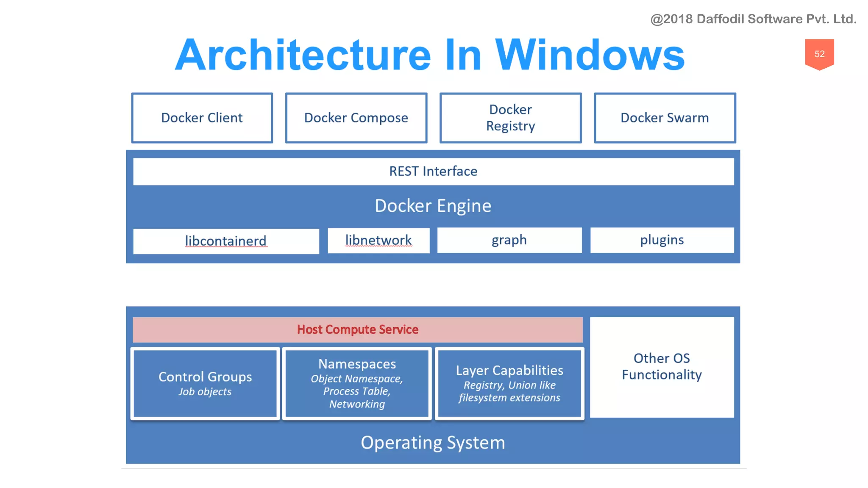
Task: Click the Daffodil Software copyright text
Action: tap(753, 19)
